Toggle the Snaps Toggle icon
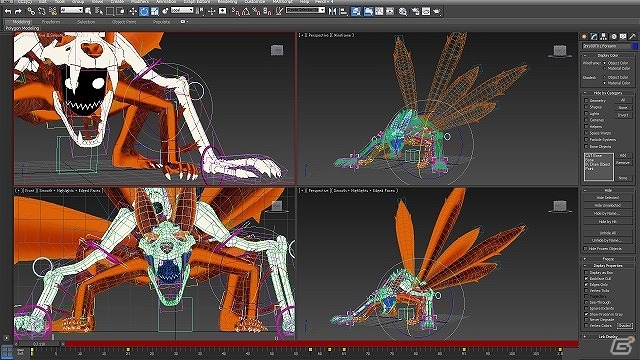Viewport: 640px width, 360px height. (x=236, y=11)
